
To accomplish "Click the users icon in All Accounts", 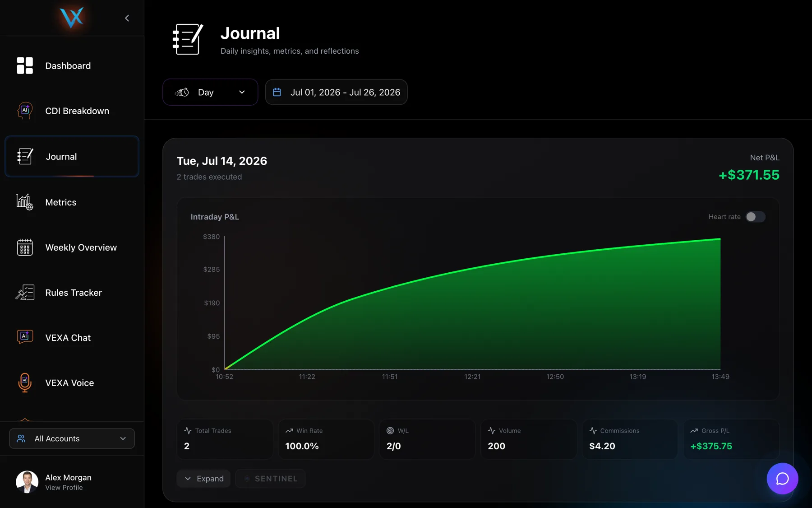I will tap(21, 438).
